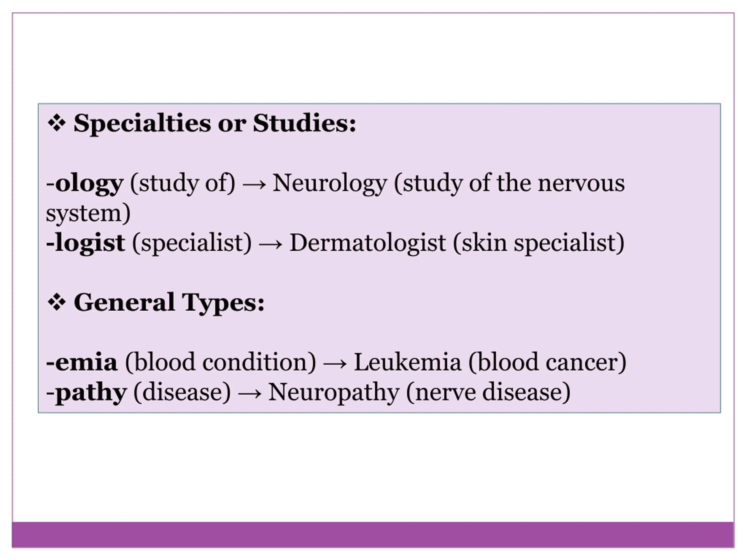The width and height of the screenshot is (747, 560).
Task: Click the word 'Neuropathy'
Action: [334, 393]
